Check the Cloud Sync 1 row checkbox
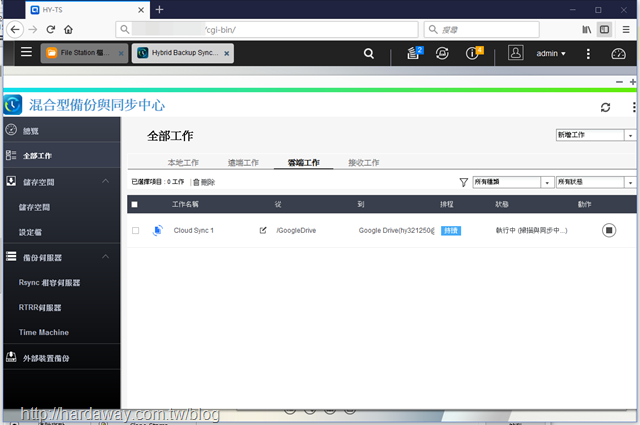This screenshot has height=425, width=640. (136, 231)
